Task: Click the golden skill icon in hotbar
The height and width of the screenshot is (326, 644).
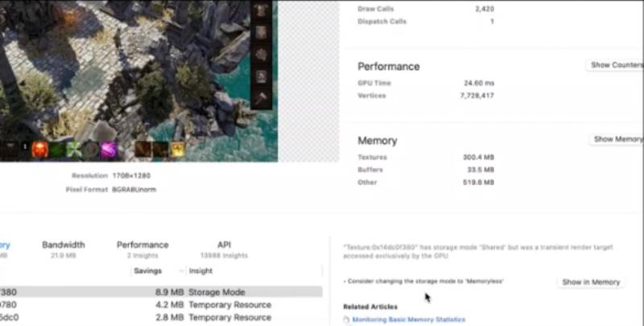Action: click(177, 149)
